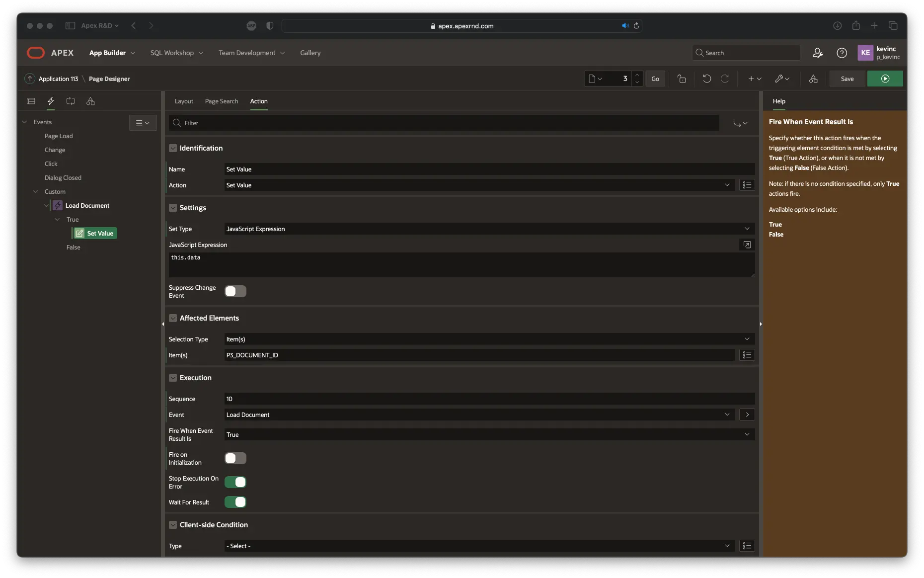
Task: Open the page selector dropdown
Action: pyautogui.click(x=595, y=79)
